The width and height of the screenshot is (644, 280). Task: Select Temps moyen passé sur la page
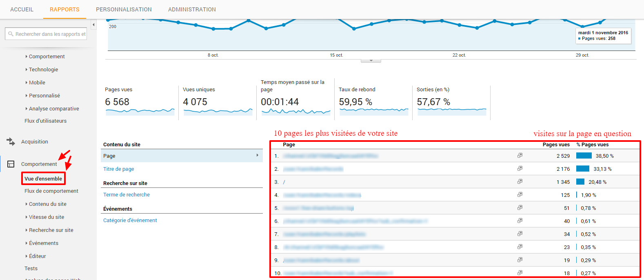click(x=296, y=98)
